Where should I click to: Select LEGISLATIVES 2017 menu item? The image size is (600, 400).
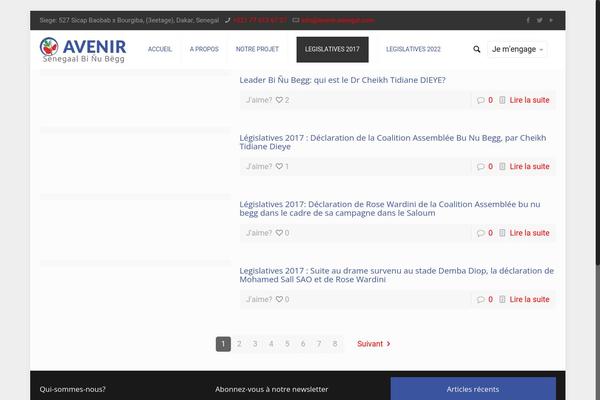332,49
